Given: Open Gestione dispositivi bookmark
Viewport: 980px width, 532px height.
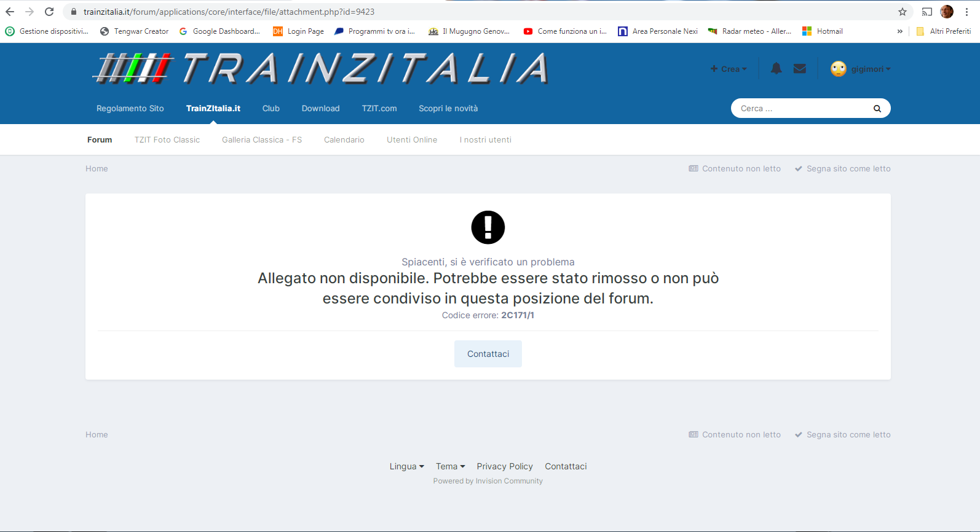Looking at the screenshot, I should coord(47,31).
